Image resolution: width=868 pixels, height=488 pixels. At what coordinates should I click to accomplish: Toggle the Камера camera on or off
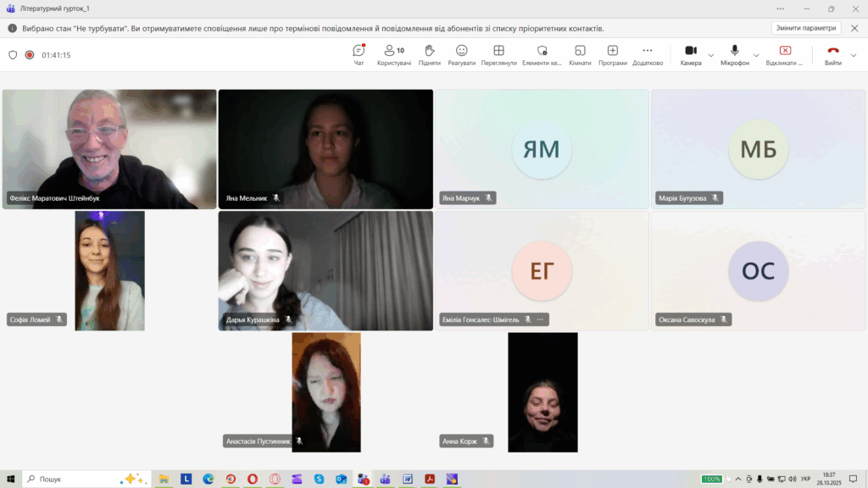pyautogui.click(x=690, y=54)
